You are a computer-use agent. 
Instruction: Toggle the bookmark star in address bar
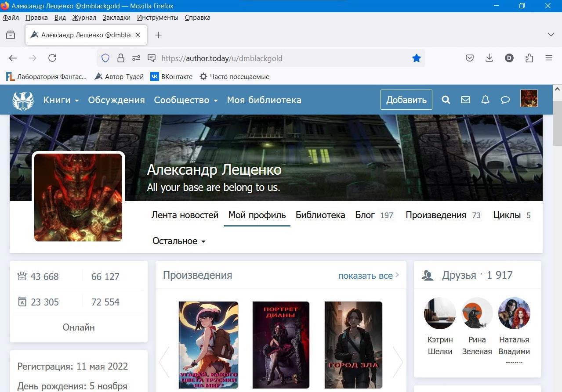point(416,58)
